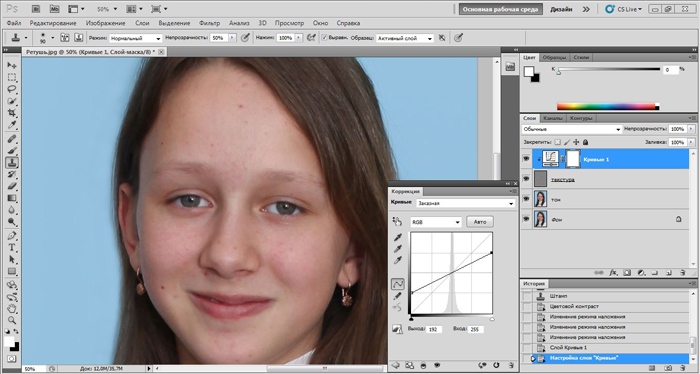Select the Hand tool
The image size is (700, 374).
coord(12,309)
